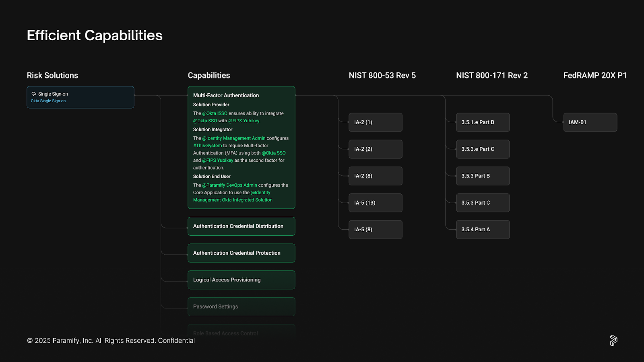Click the Solution End User subheading
This screenshot has height=362, width=644.
tap(212, 177)
